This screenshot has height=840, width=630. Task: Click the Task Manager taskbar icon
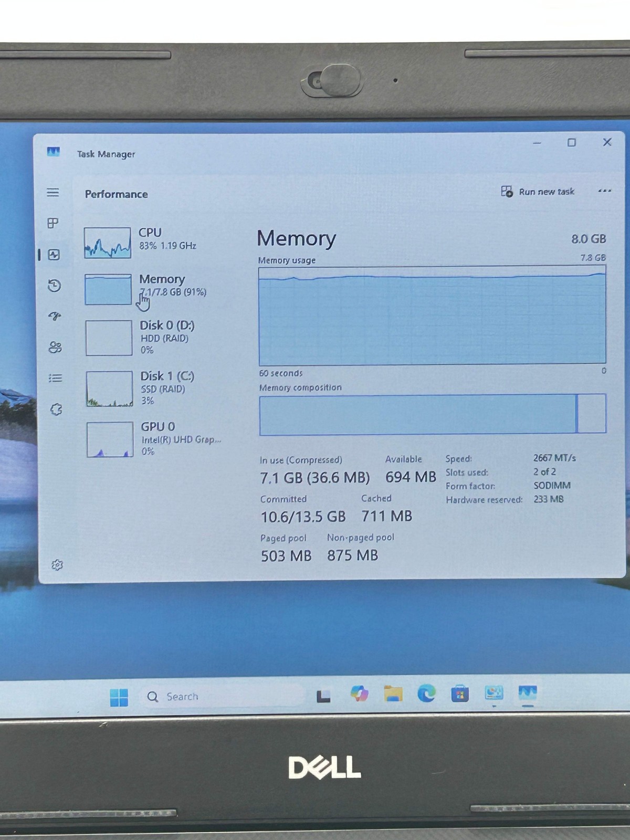point(528,693)
